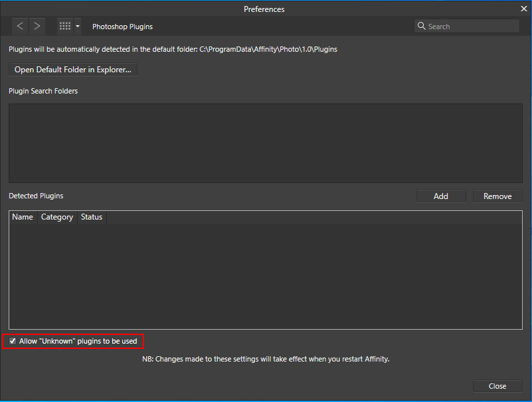
Task: Show all preferences grid view
Action: (65, 26)
